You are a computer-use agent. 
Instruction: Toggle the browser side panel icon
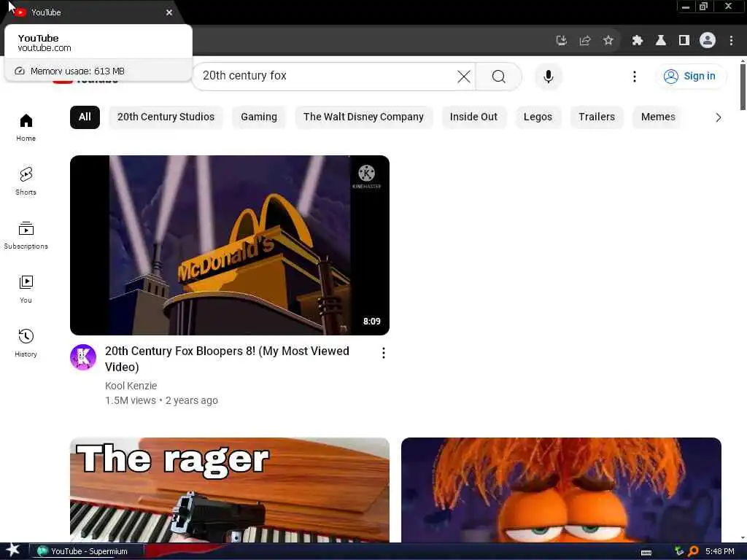click(x=684, y=41)
